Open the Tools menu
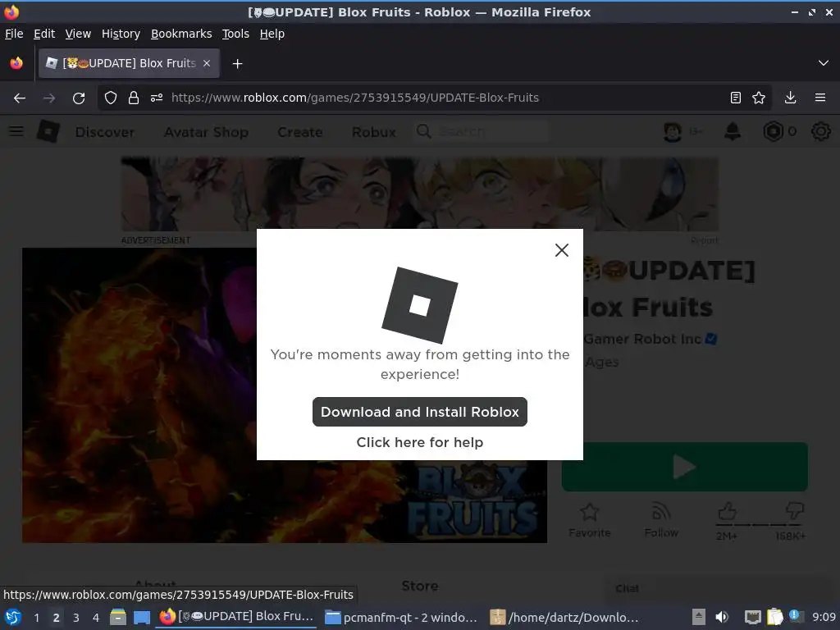This screenshot has height=630, width=840. pyautogui.click(x=235, y=34)
